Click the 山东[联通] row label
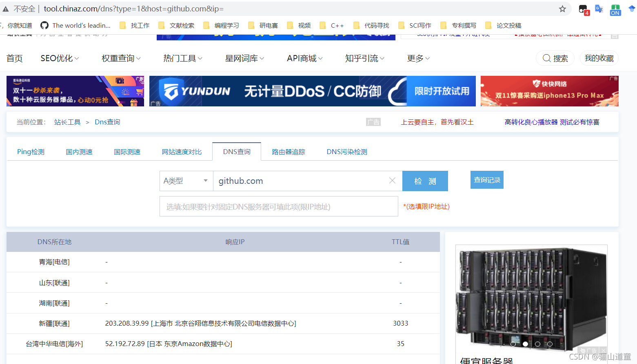Image resolution: width=637 pixels, height=364 pixels. [x=54, y=282]
